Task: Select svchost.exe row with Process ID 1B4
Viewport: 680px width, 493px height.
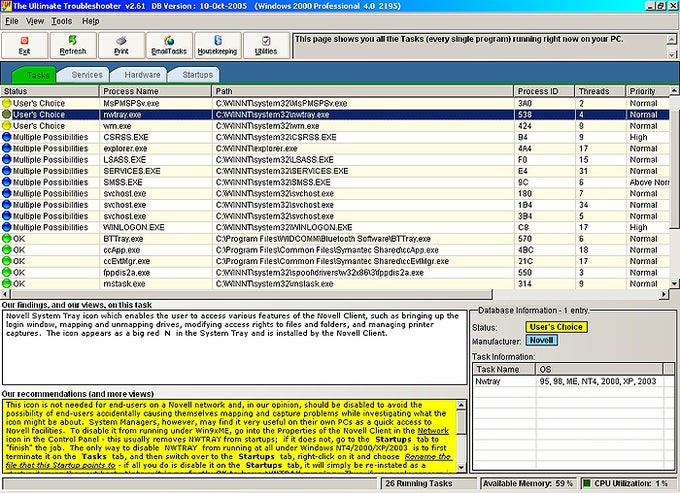Action: 335,205
